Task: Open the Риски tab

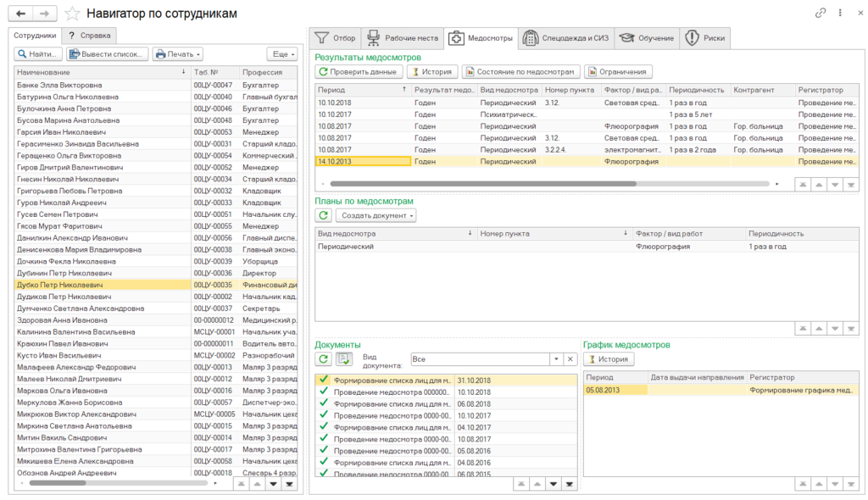Action: [704, 38]
